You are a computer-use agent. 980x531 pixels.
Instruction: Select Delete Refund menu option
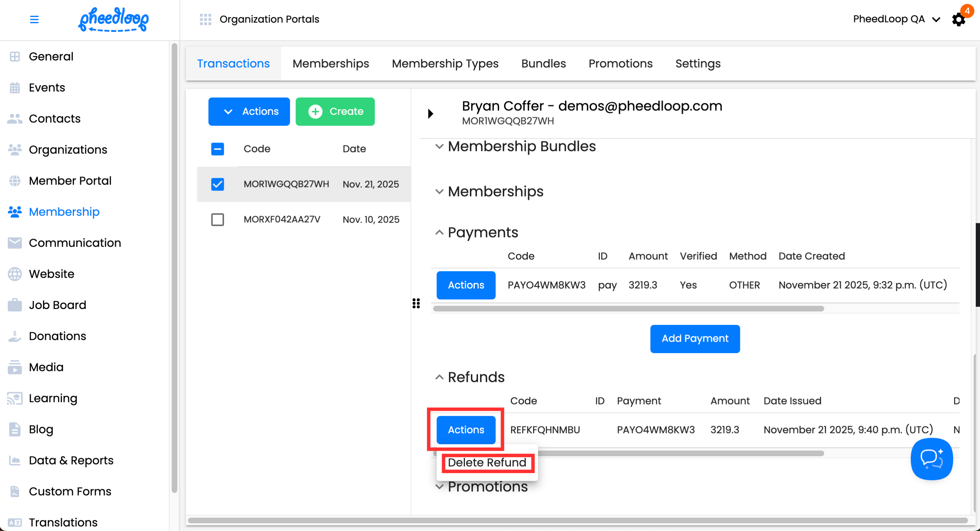[487, 462]
